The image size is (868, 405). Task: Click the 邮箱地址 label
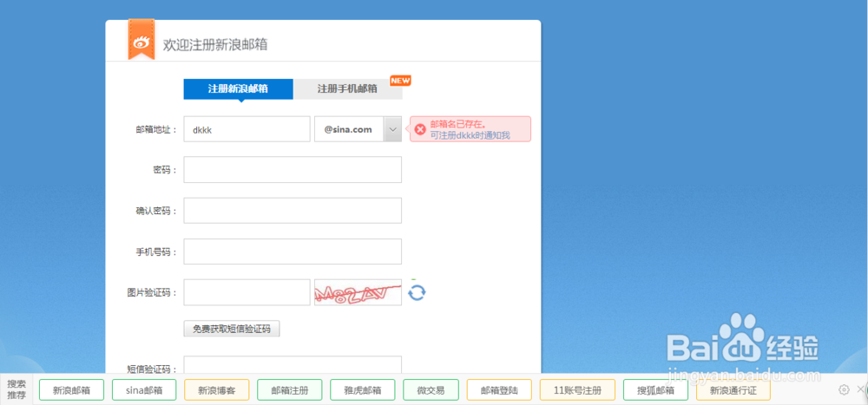tap(156, 129)
